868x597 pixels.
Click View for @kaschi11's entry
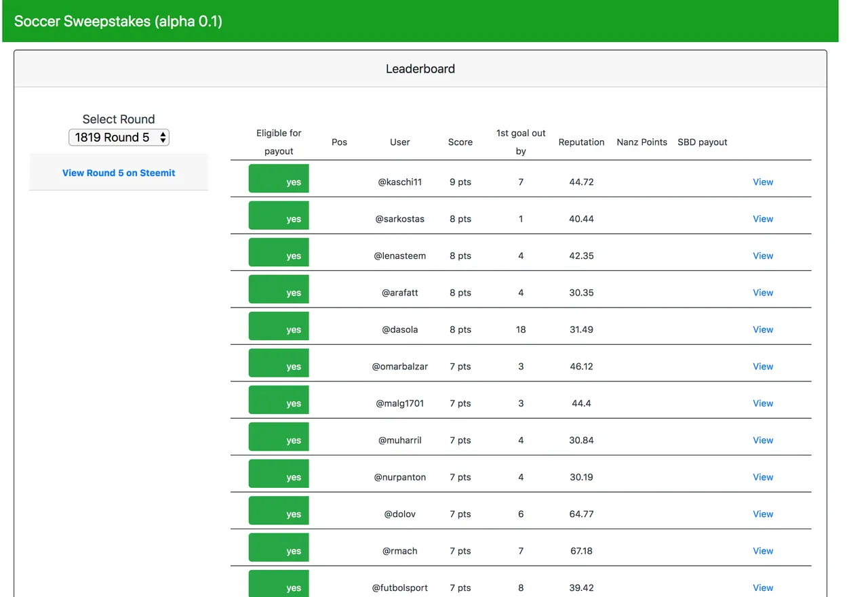coord(763,182)
